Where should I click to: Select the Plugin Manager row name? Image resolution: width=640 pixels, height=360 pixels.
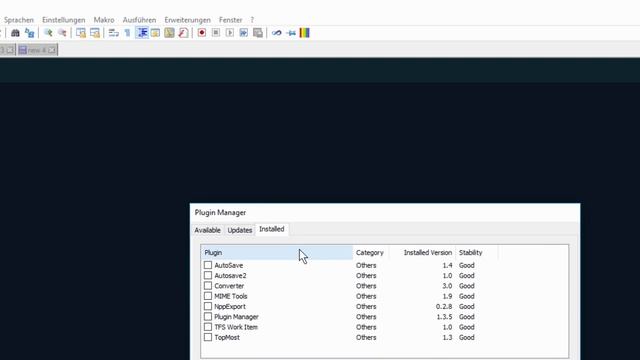[x=236, y=317]
